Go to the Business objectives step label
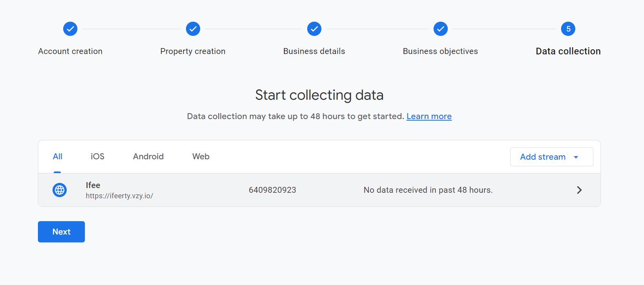 tap(440, 51)
